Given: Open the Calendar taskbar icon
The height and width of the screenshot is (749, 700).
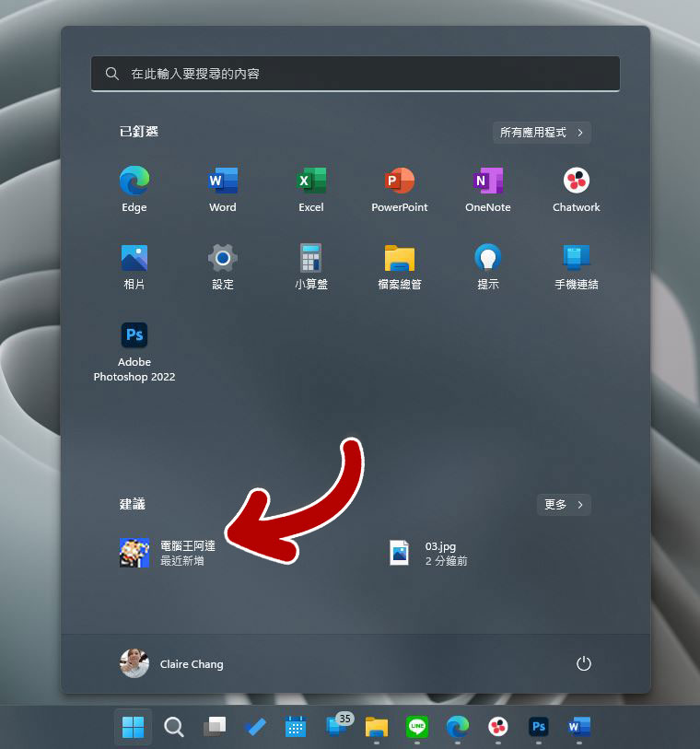Looking at the screenshot, I should coord(296,727).
